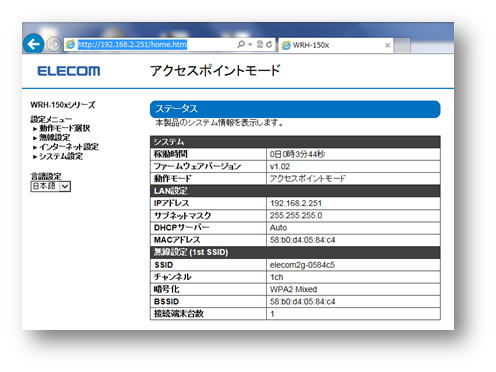Click the uptime value 0日0時3分44秒
The width and height of the screenshot is (496, 372).
pos(297,154)
